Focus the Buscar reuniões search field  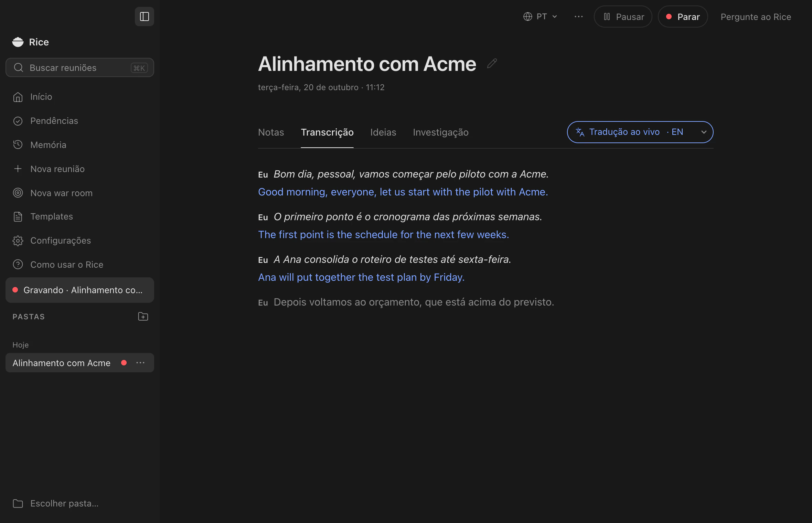tap(80, 67)
